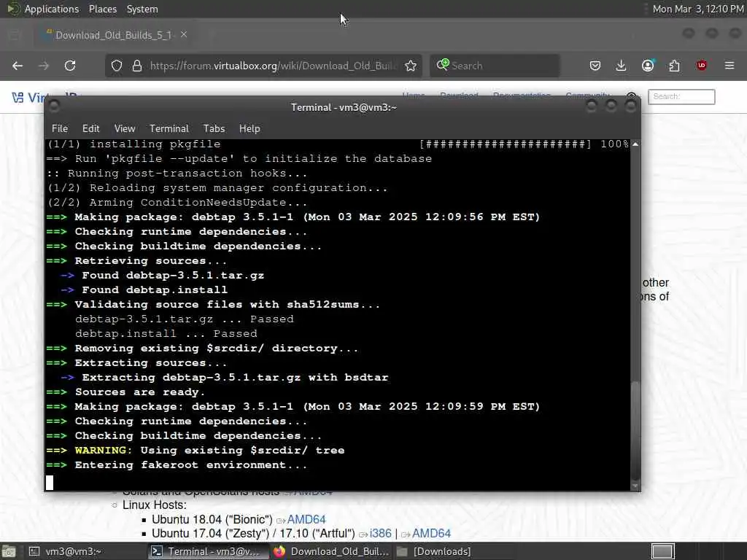Open the System panel menu

[142, 9]
